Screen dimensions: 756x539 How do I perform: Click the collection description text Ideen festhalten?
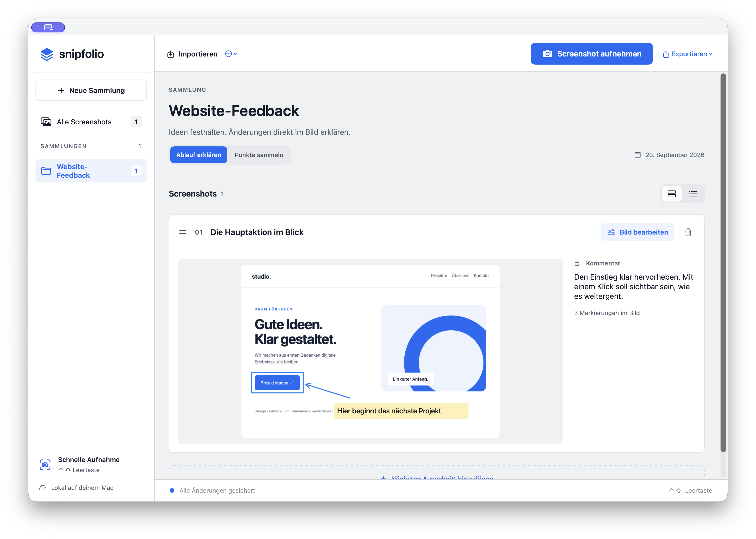(259, 132)
